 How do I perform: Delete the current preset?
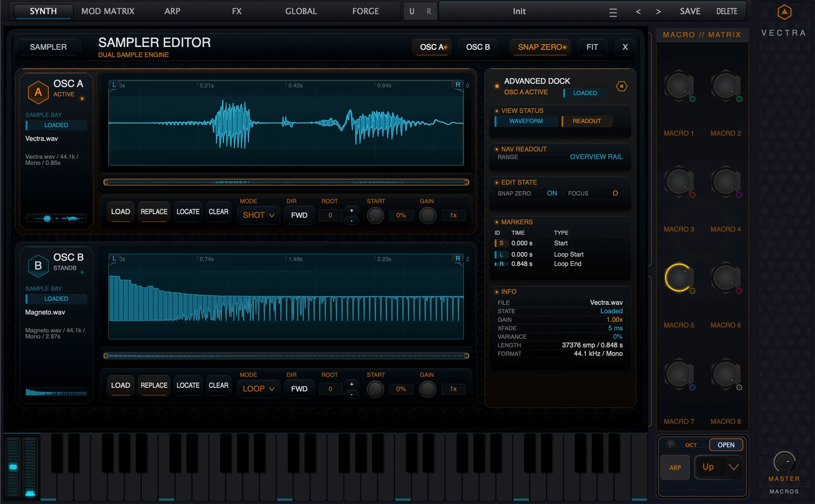[727, 11]
